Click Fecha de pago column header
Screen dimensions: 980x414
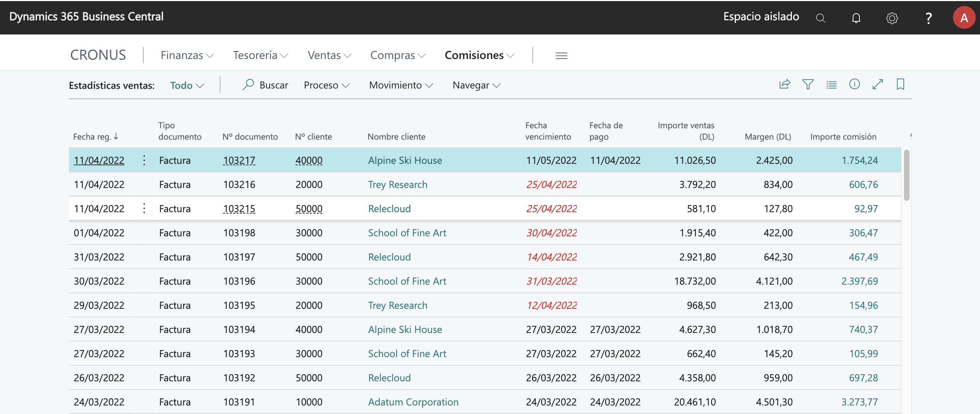click(x=606, y=131)
